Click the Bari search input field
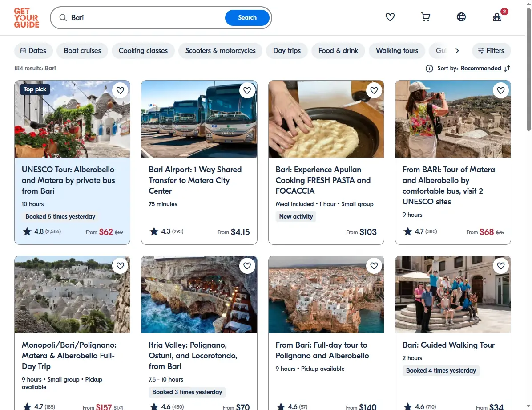 tap(146, 18)
